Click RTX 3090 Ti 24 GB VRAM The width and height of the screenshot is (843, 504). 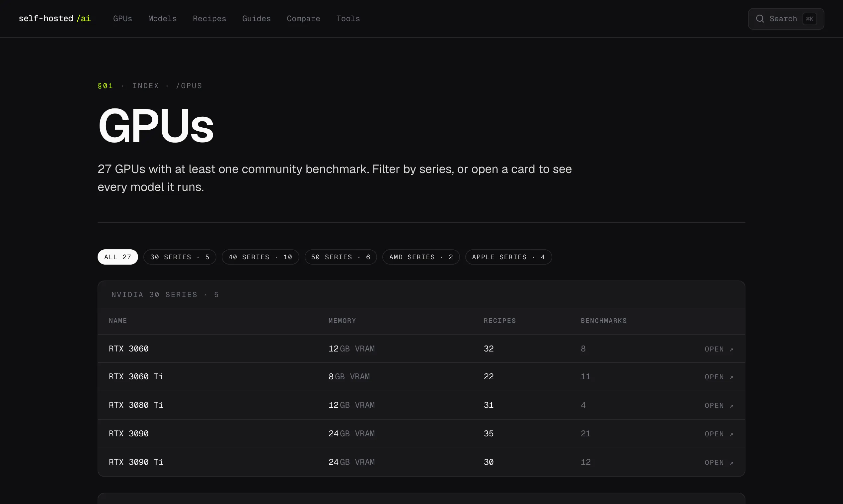pos(351,462)
